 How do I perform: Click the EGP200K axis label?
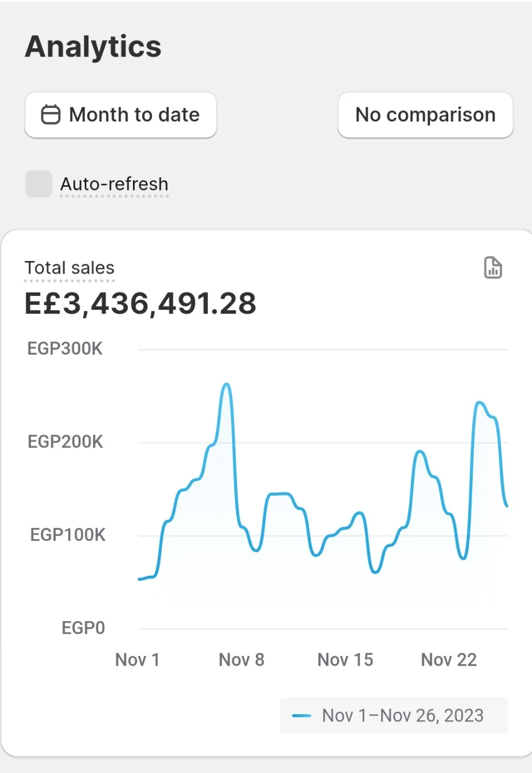click(65, 442)
